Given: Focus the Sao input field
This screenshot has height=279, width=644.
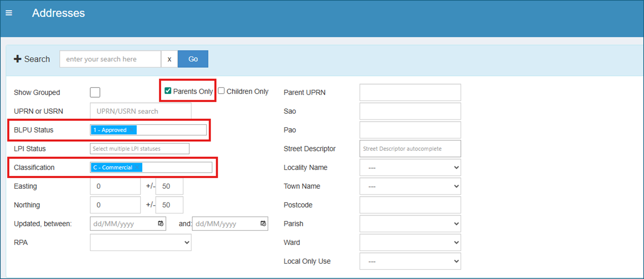Looking at the screenshot, I should [410, 111].
